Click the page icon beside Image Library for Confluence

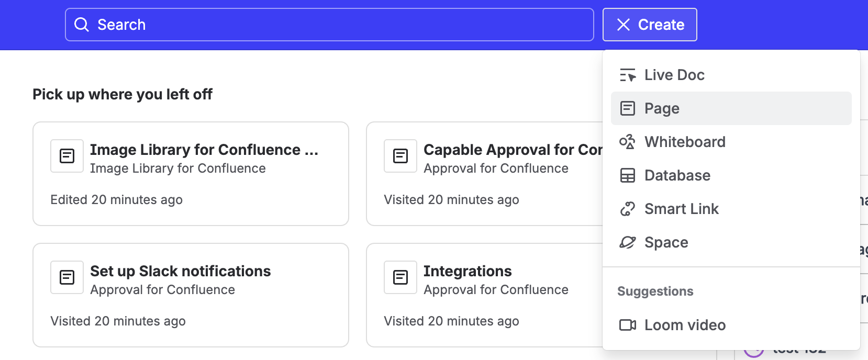coord(67,156)
